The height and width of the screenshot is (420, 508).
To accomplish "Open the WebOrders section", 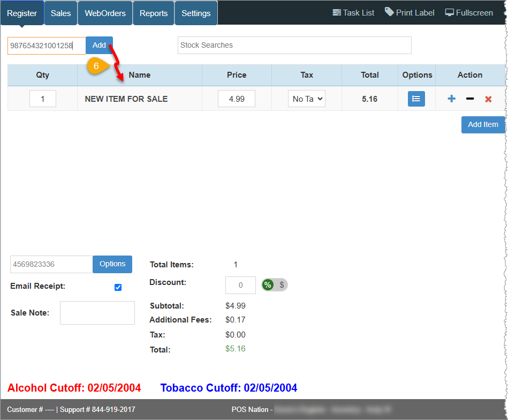I will [x=104, y=12].
